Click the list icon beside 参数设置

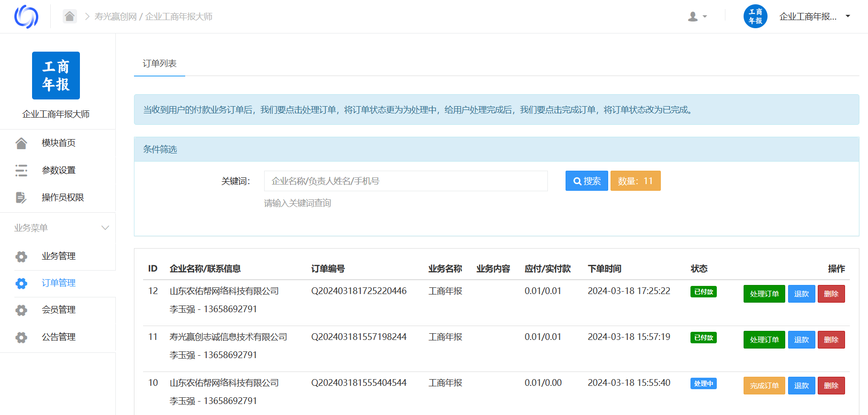(x=21, y=170)
